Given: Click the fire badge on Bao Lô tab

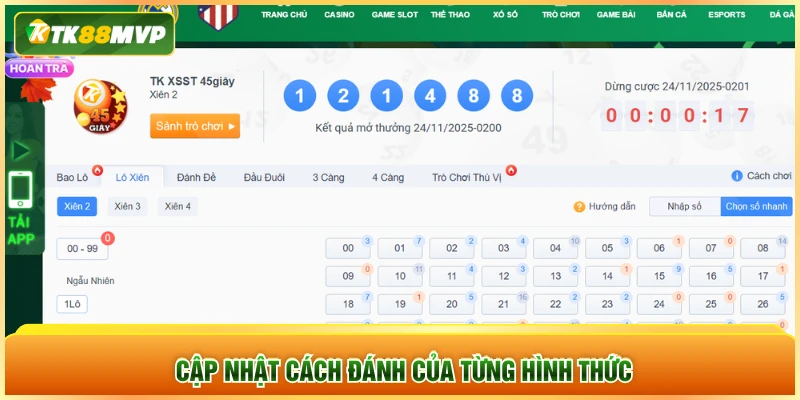Looking at the screenshot, I should 97,170.
